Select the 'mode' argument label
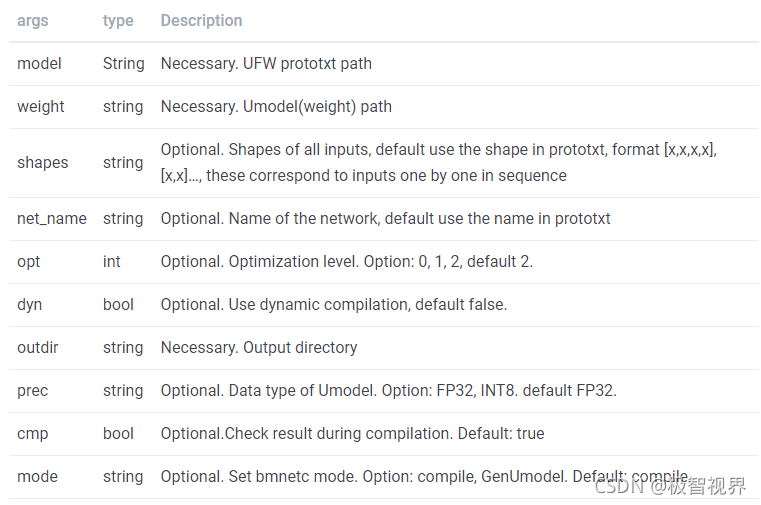This screenshot has height=505, width=761. point(37,476)
